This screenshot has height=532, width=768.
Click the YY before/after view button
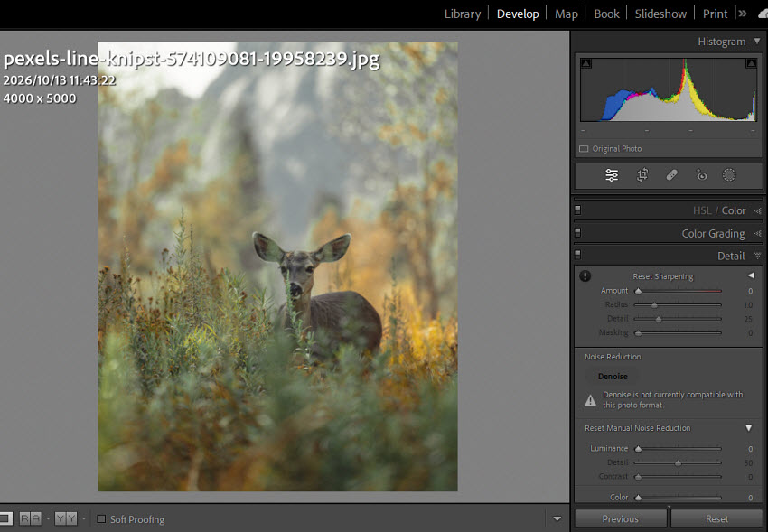coord(66,518)
